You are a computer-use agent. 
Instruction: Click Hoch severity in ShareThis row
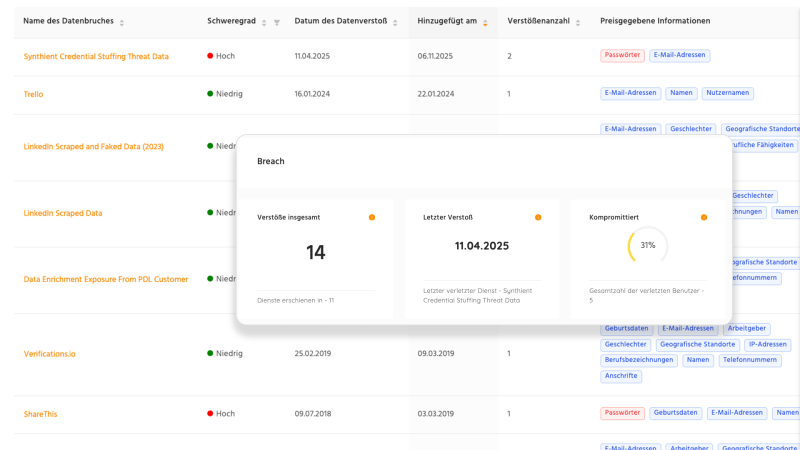click(x=221, y=414)
